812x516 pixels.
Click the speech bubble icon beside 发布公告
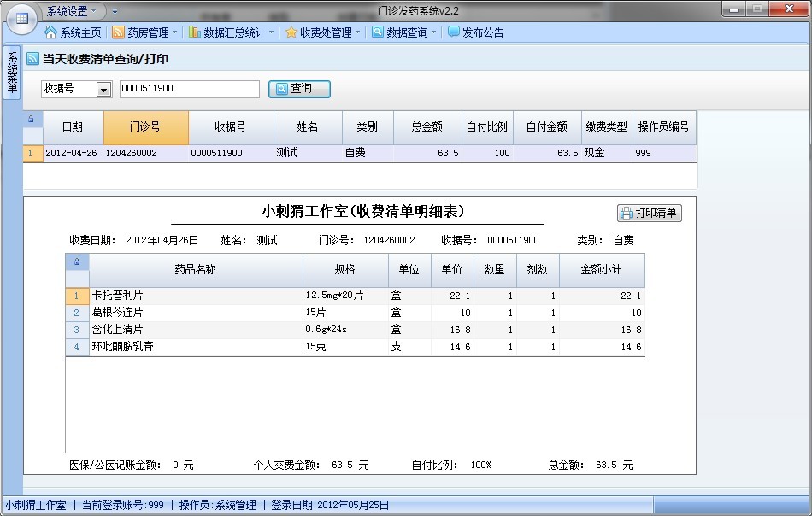(x=454, y=32)
